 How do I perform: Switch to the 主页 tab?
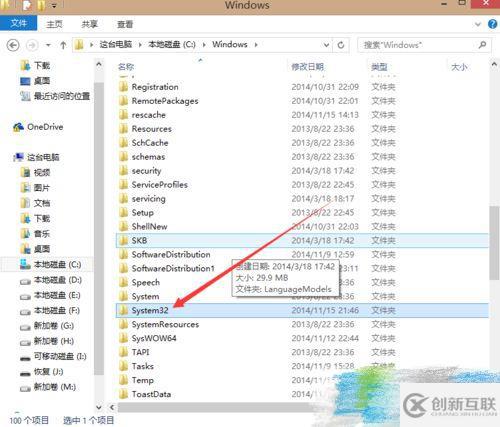(x=54, y=24)
